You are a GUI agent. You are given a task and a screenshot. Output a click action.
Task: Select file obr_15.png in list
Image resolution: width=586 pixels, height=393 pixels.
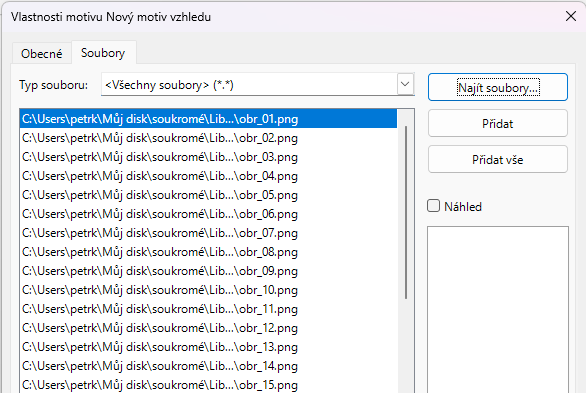tap(209, 385)
